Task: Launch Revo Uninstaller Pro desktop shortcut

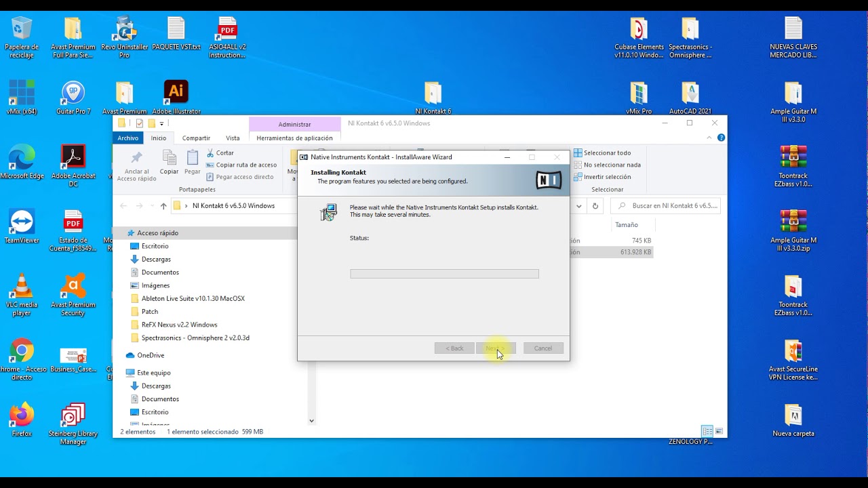Action: [x=124, y=37]
